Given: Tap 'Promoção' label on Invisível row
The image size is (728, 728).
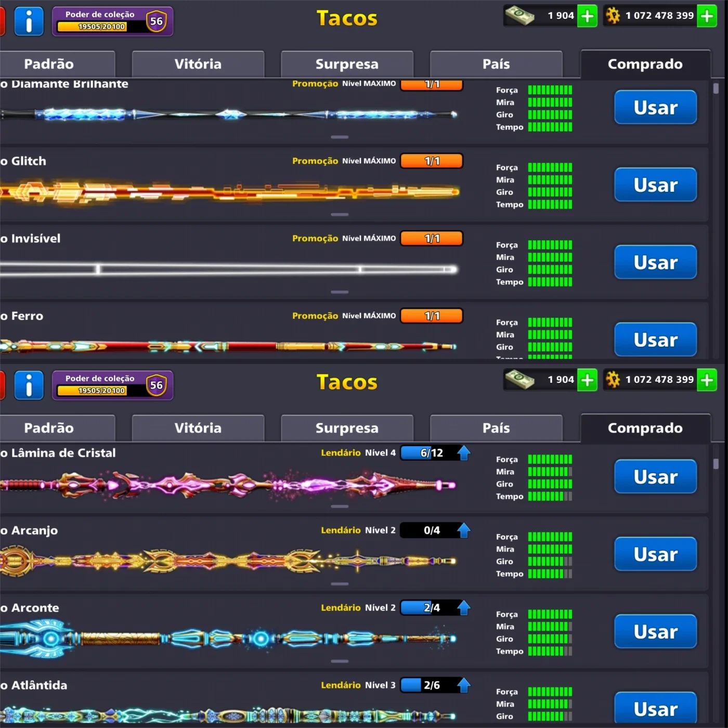Looking at the screenshot, I should pos(315,239).
